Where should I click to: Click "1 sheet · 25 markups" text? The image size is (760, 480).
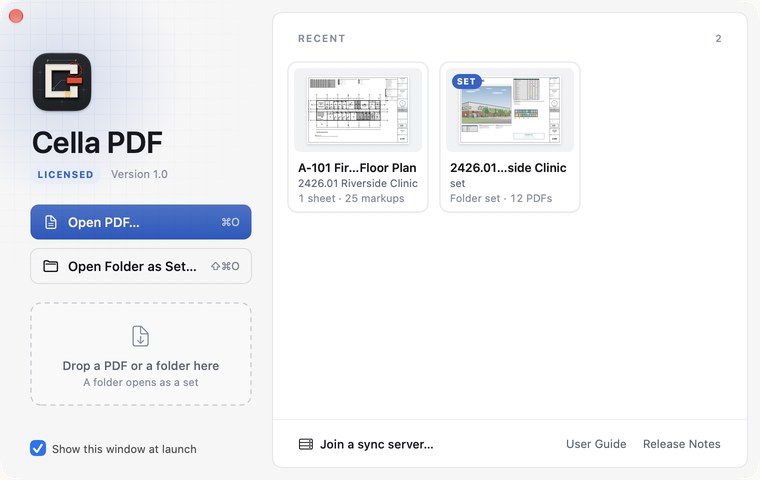click(351, 198)
